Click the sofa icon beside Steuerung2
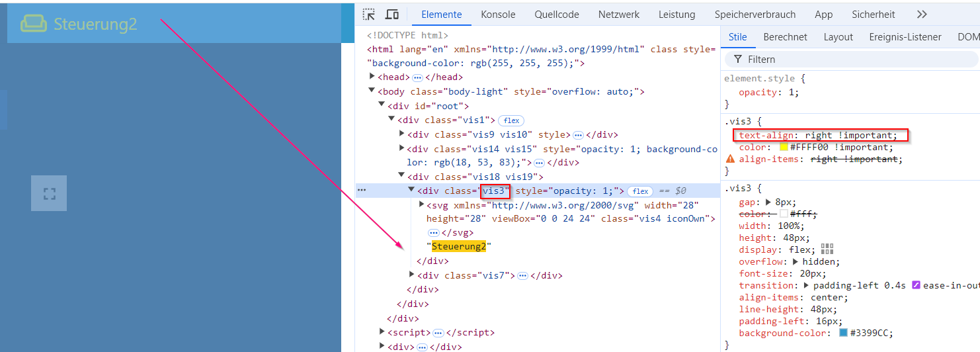Screen dimensions: 980x352 tap(34, 24)
